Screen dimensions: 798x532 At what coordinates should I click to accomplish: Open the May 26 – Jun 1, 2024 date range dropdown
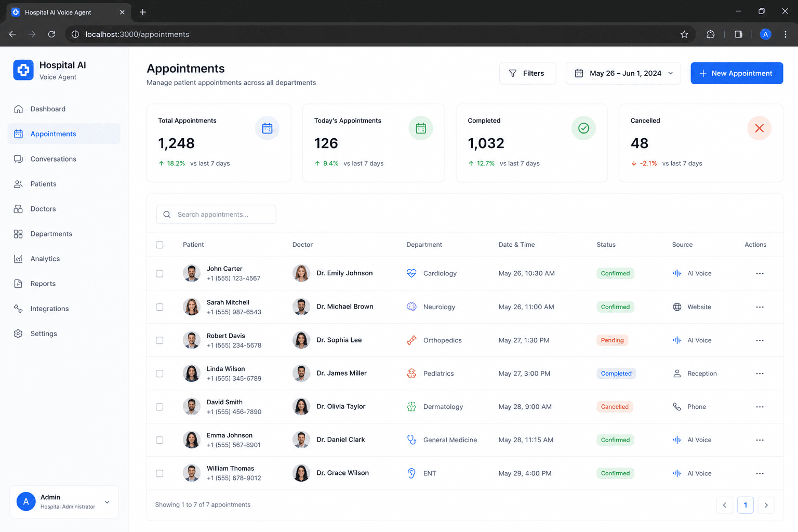click(623, 73)
